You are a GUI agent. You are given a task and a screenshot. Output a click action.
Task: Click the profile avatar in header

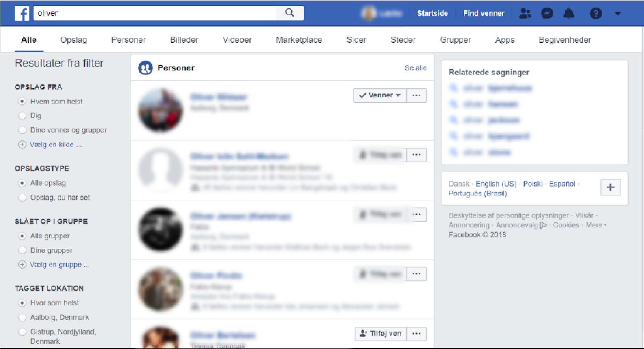[x=369, y=13]
